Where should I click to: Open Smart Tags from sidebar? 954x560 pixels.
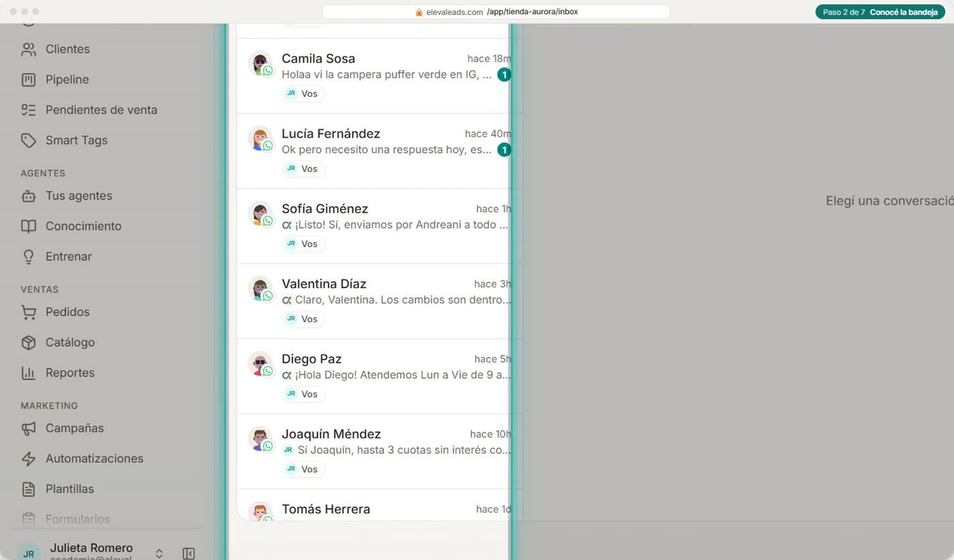pos(65,140)
